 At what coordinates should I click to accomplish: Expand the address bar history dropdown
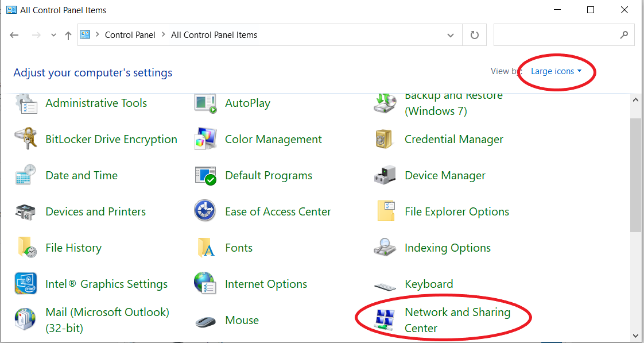[451, 35]
